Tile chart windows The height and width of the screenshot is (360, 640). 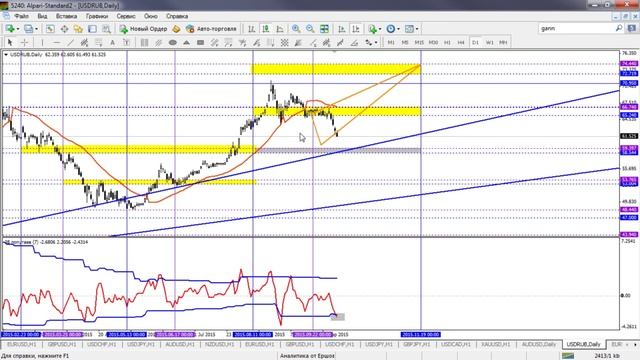(x=324, y=29)
